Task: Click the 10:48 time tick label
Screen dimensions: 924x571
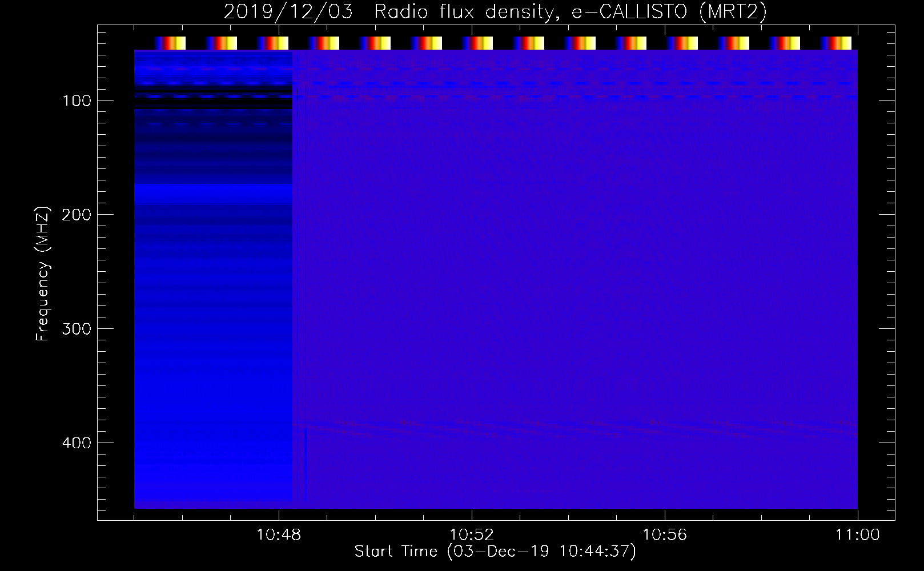Action: pos(279,535)
